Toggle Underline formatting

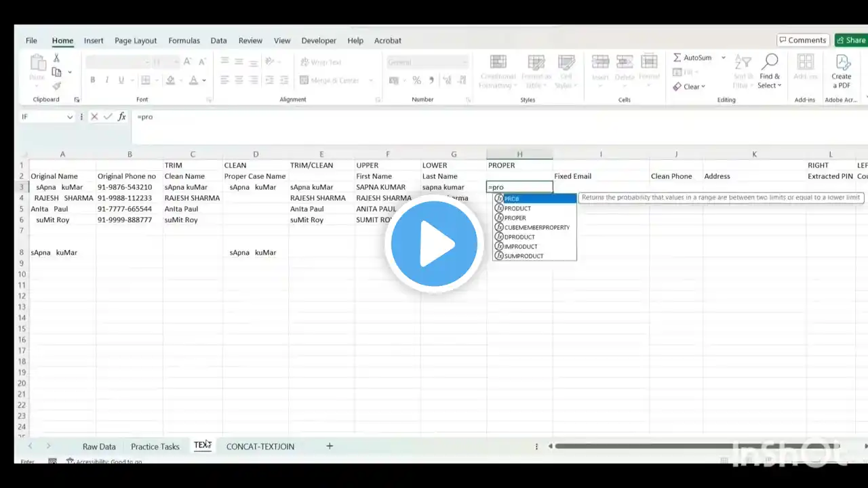point(121,80)
